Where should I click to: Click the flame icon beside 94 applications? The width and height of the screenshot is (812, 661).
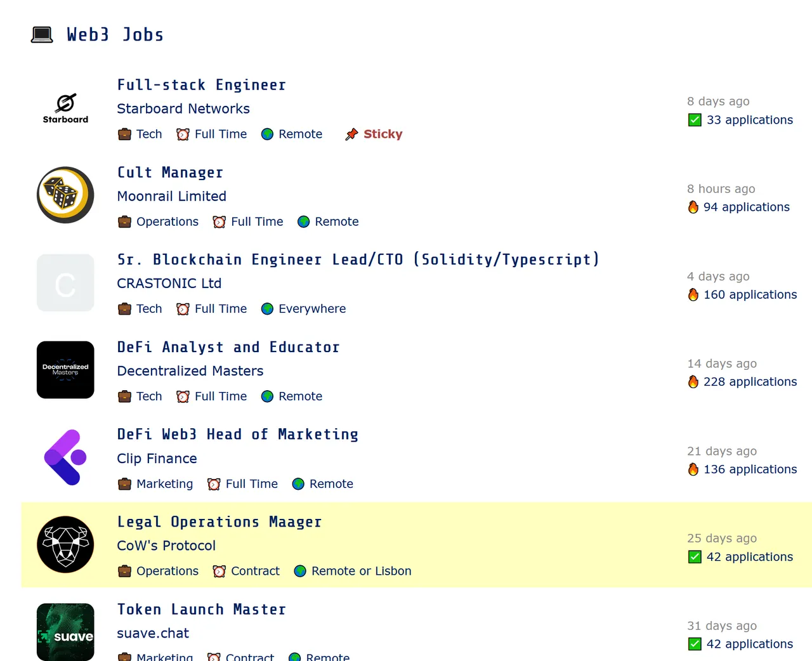point(693,207)
